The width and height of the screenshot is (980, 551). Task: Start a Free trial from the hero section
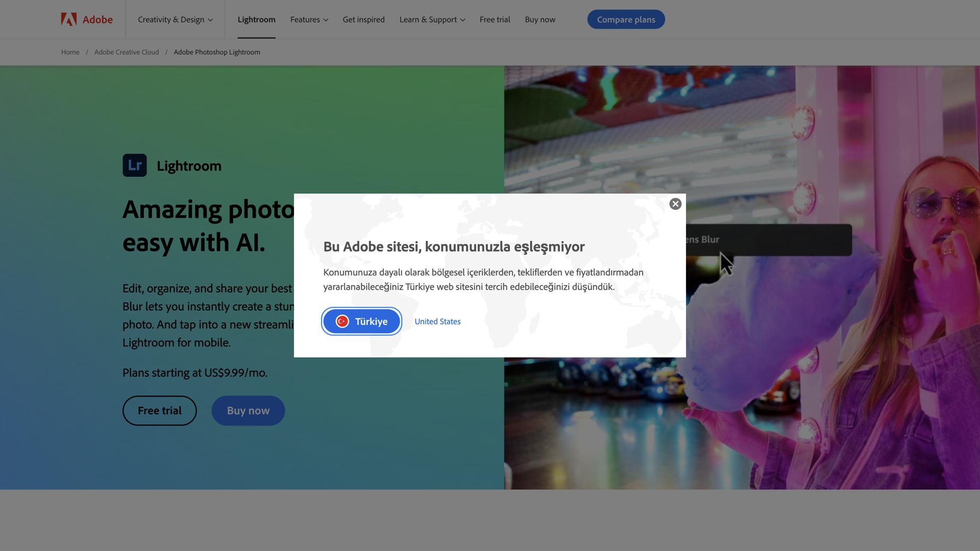(159, 410)
